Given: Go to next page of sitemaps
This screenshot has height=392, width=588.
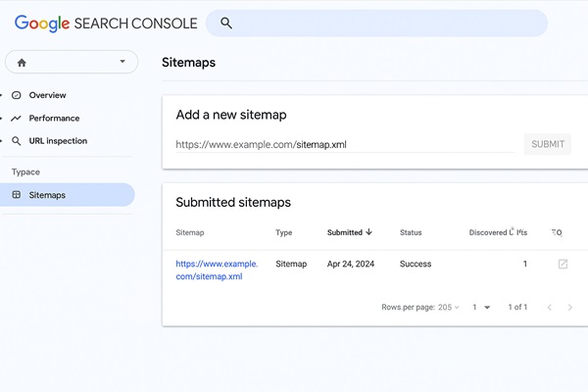Looking at the screenshot, I should (570, 308).
